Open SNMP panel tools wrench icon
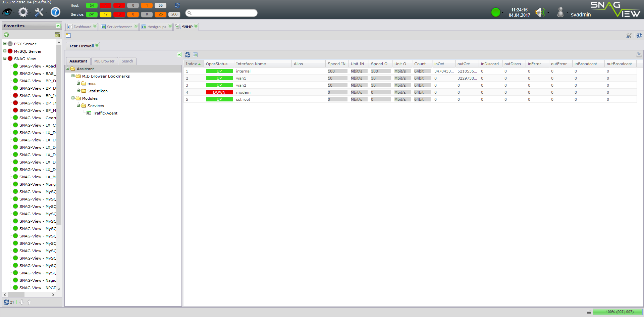The width and height of the screenshot is (644, 317). point(629,36)
